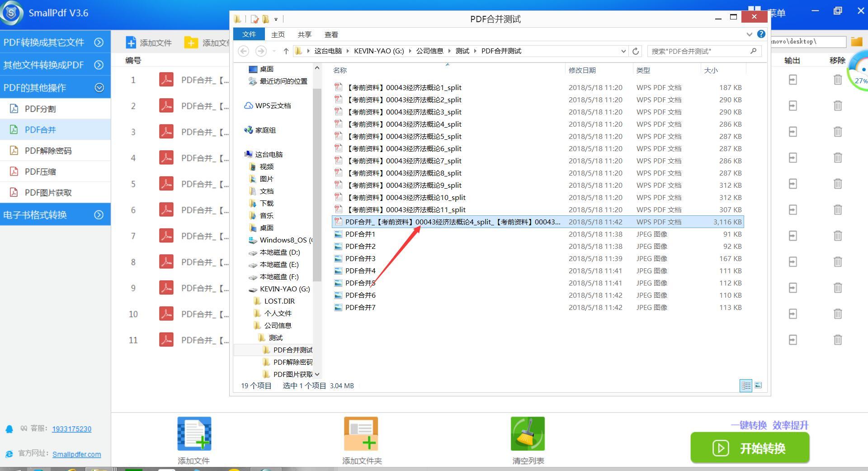Click the forward arrow in Explorer
Image resolution: width=868 pixels, height=471 pixels.
(x=261, y=51)
